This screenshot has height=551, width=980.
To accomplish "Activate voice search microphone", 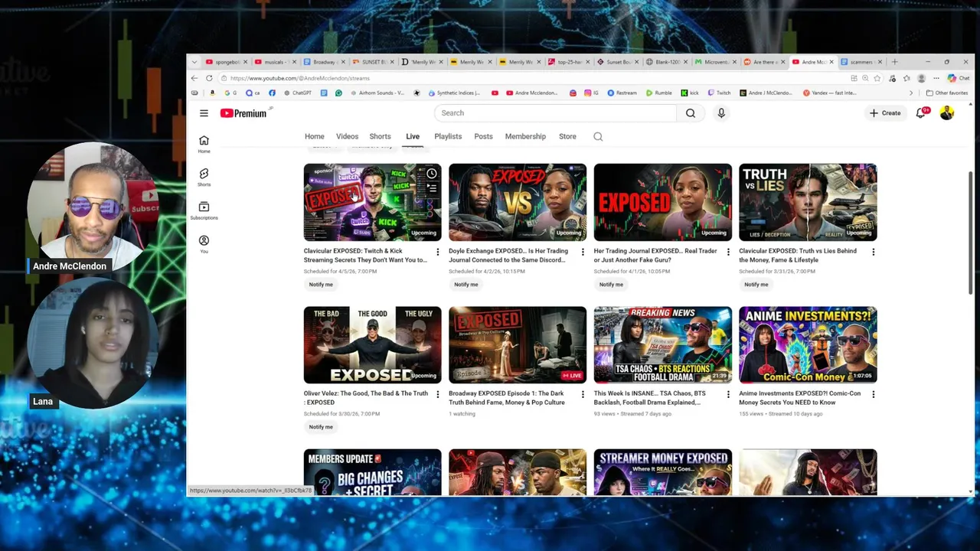I will click(721, 113).
